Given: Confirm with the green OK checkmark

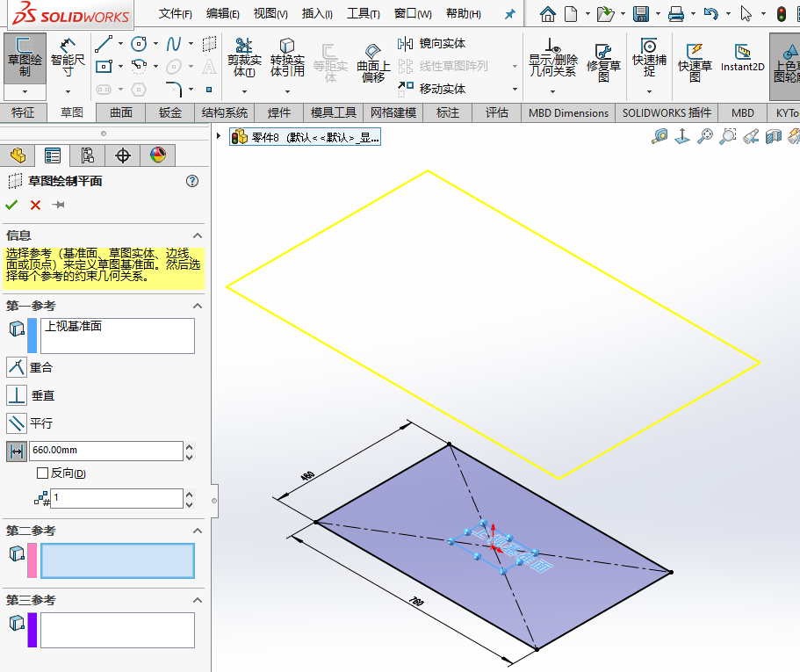Looking at the screenshot, I should (x=11, y=206).
